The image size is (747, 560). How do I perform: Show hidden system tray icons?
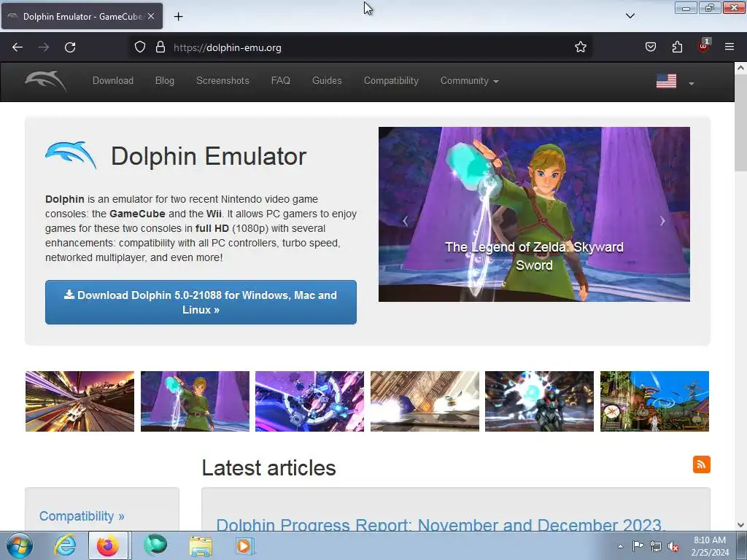(x=620, y=546)
